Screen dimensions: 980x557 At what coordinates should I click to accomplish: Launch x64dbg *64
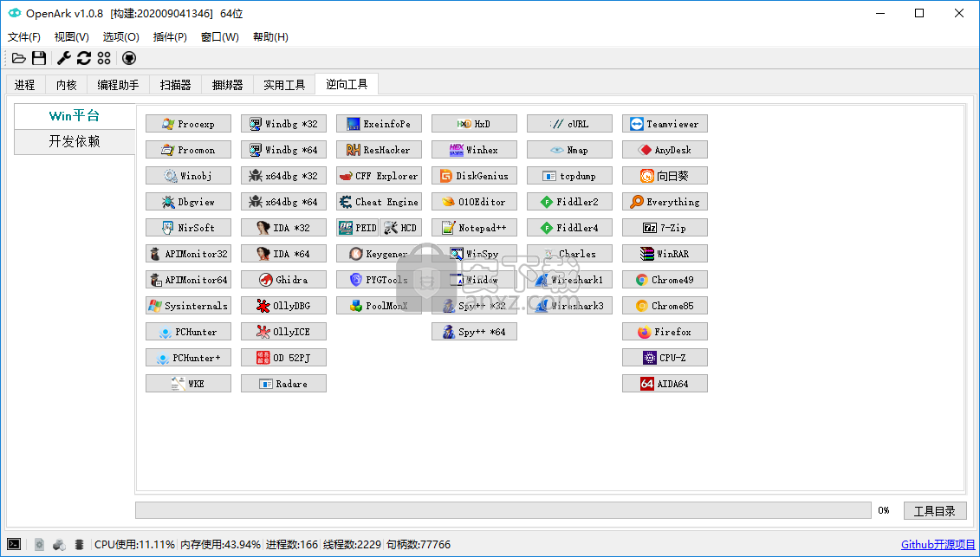click(x=283, y=202)
